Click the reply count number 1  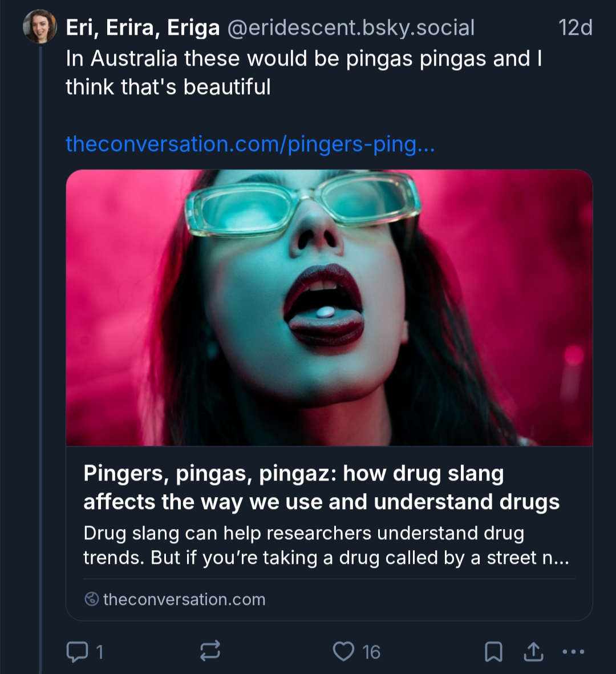pyautogui.click(x=100, y=652)
